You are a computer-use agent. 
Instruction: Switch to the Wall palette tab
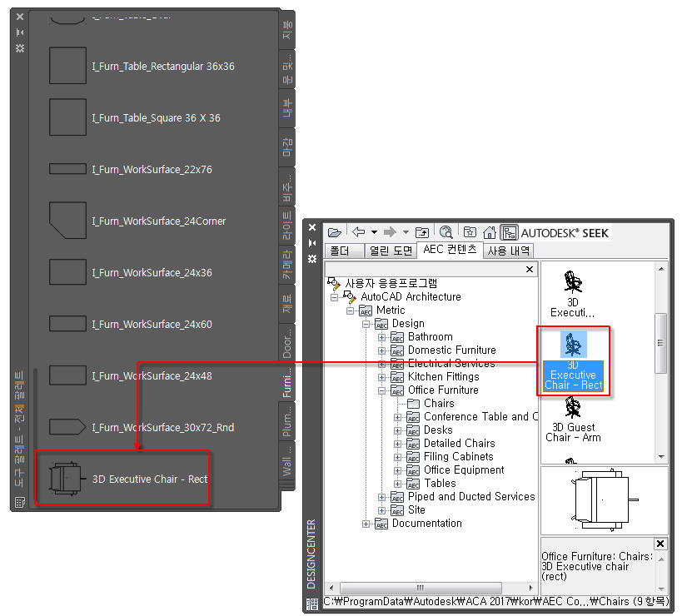click(286, 460)
